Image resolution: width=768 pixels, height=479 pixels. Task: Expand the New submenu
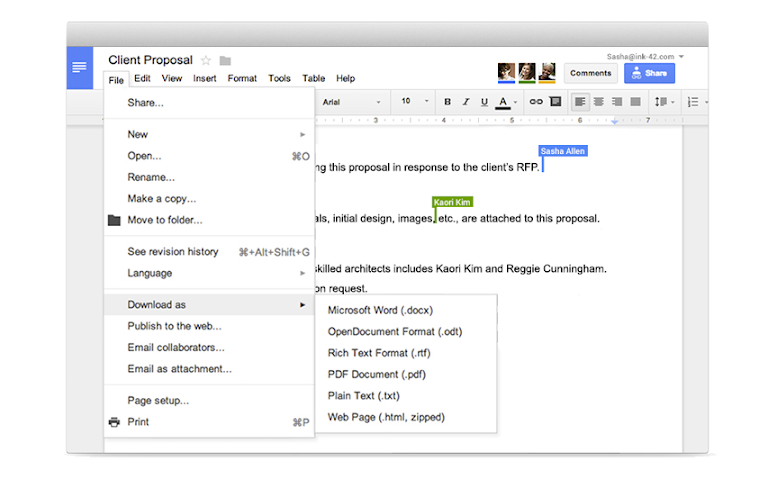(x=209, y=134)
